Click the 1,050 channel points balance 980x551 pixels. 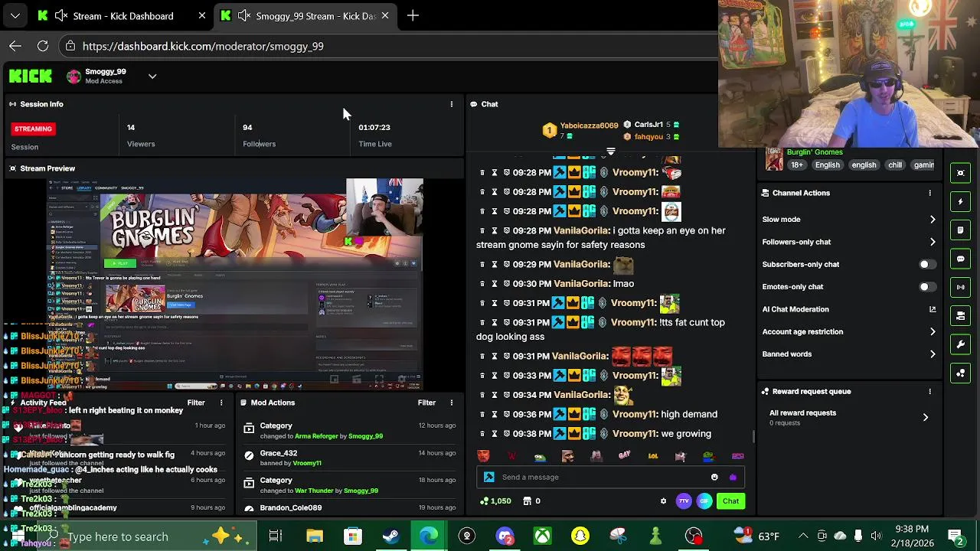(495, 501)
